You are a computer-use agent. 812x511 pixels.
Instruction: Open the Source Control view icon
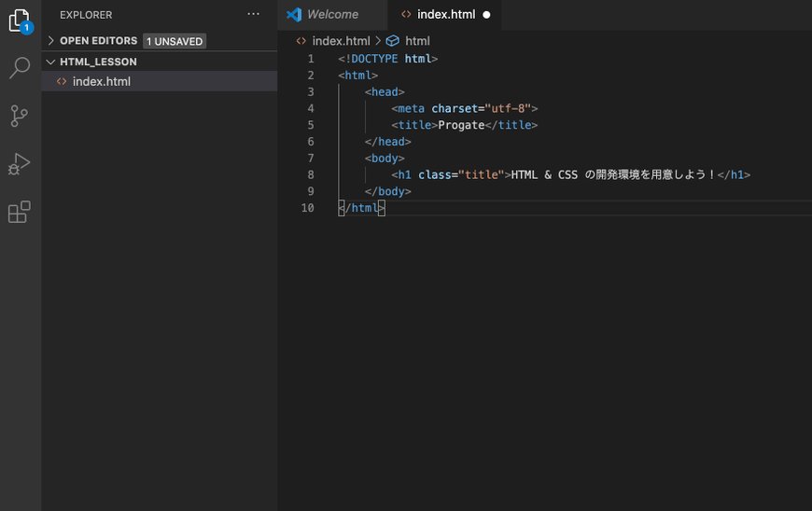click(20, 116)
